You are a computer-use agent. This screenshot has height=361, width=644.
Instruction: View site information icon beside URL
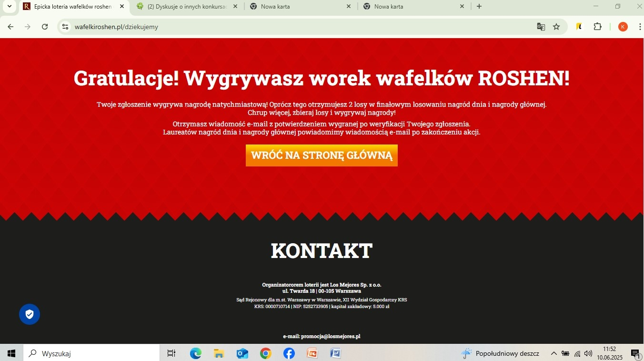(66, 27)
